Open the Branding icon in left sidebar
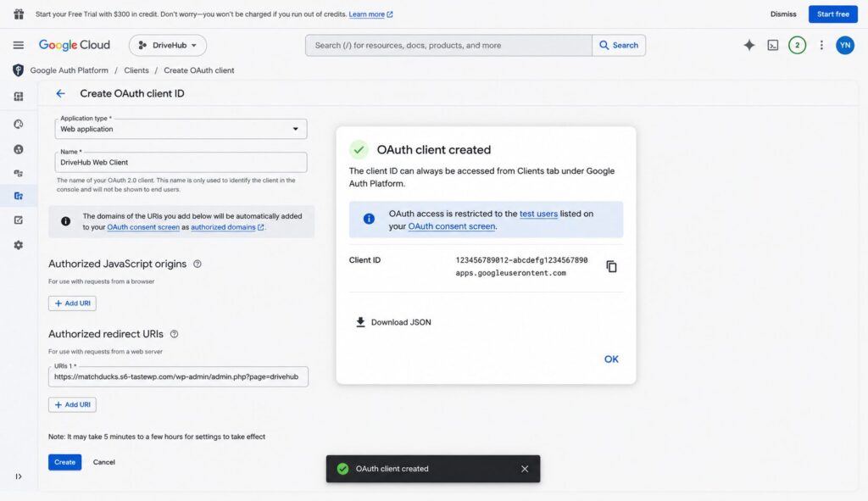Image resolution: width=868 pixels, height=501 pixels. (x=19, y=124)
